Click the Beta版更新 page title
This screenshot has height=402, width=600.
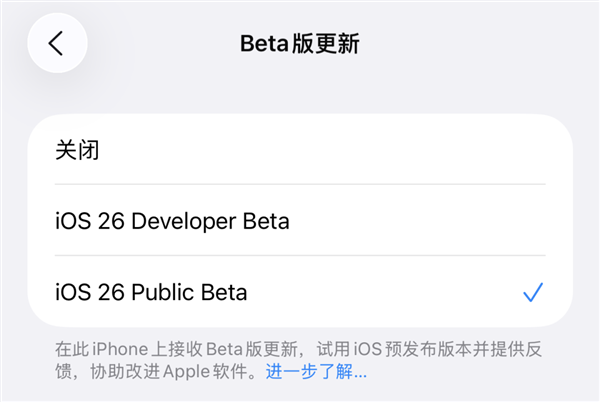tap(300, 43)
